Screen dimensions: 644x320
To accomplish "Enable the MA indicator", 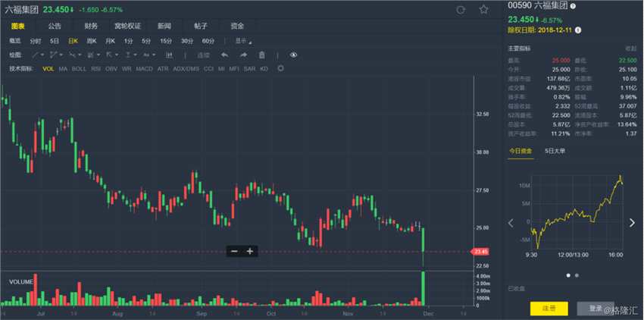I will 63,69.
